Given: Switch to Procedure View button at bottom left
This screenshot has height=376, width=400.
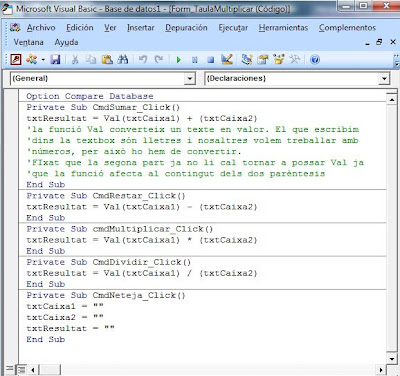Looking at the screenshot, I should [x=10, y=369].
